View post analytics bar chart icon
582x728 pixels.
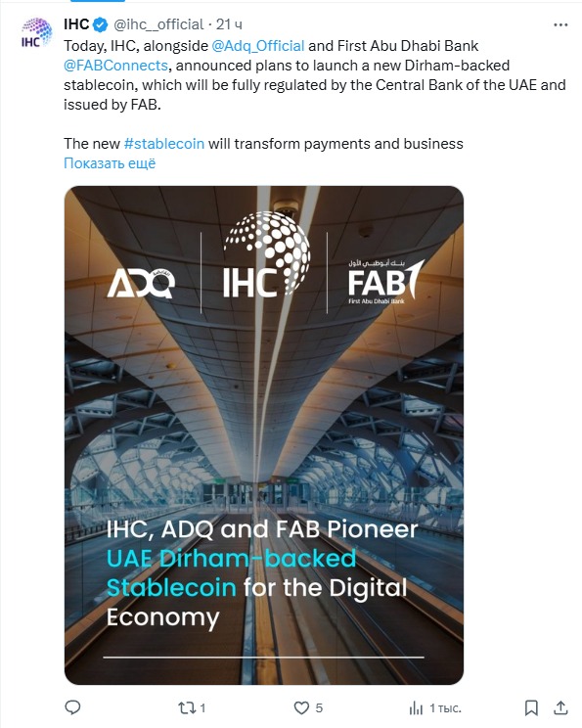[x=435, y=708]
